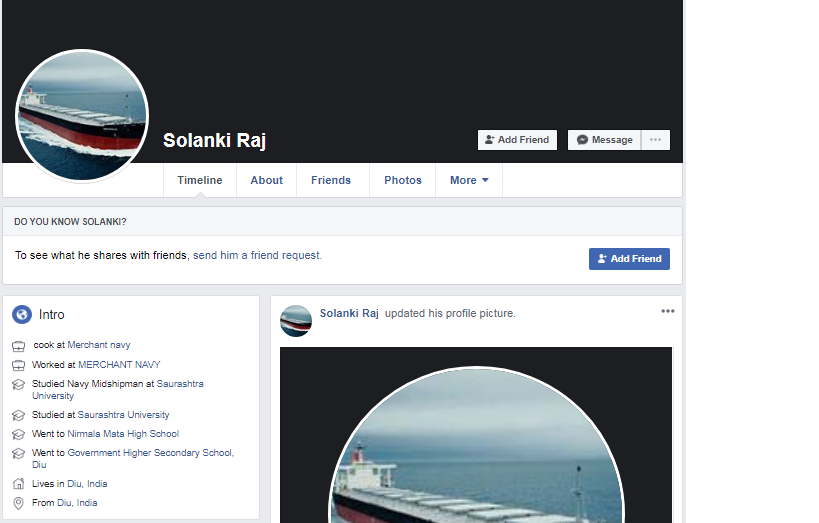The image size is (819, 523).
Task: Open the large circular ship profile picture
Action: pyautogui.click(x=82, y=116)
